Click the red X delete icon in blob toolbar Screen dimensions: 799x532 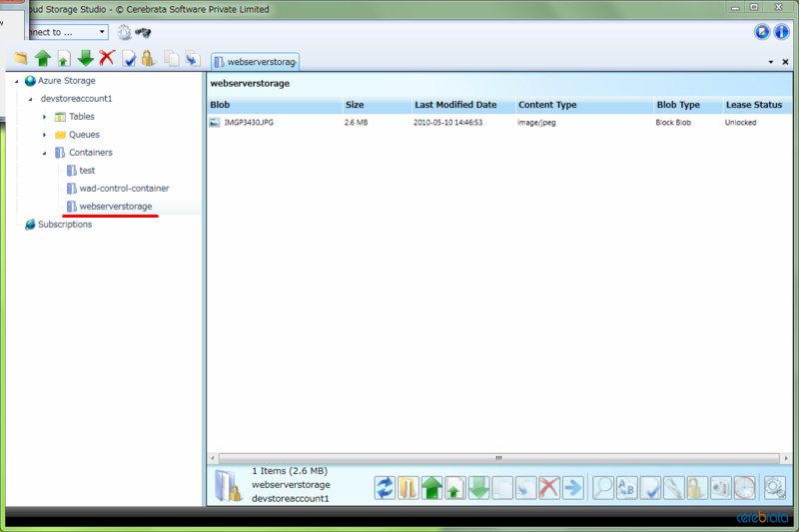548,488
